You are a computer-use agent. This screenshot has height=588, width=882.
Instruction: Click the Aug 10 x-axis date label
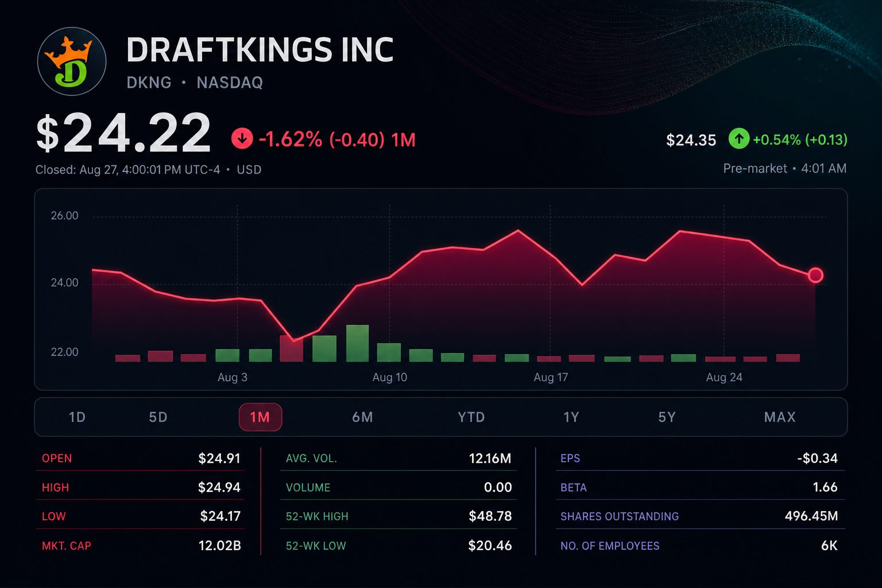tap(390, 377)
